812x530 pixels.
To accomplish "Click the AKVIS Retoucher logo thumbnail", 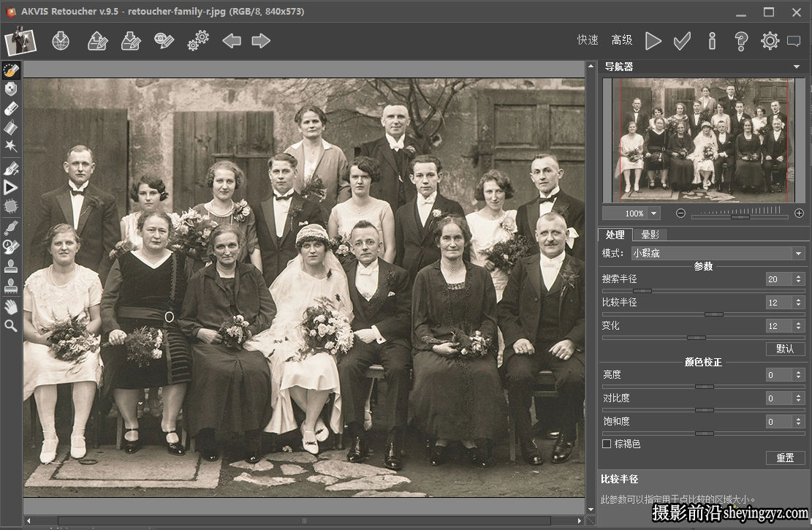I will pyautogui.click(x=20, y=41).
